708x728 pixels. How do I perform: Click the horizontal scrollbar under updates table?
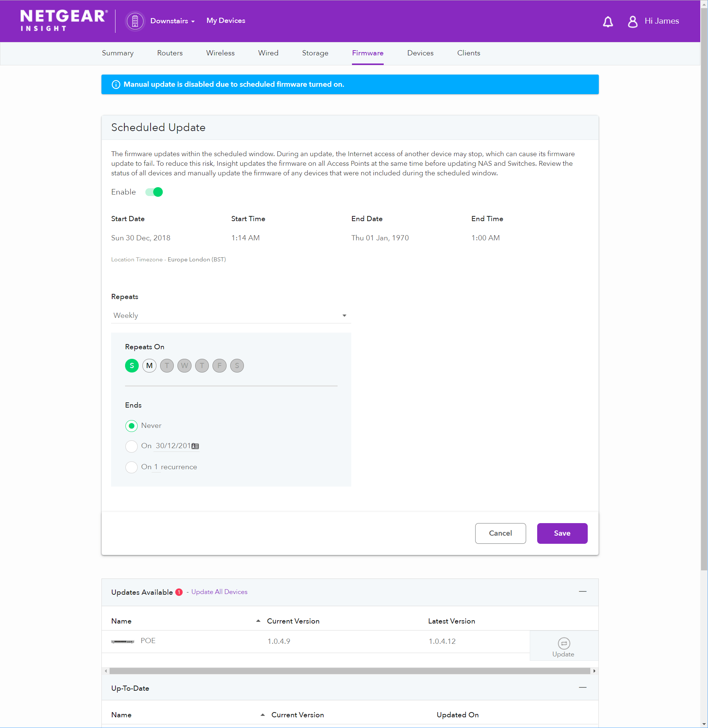point(349,671)
